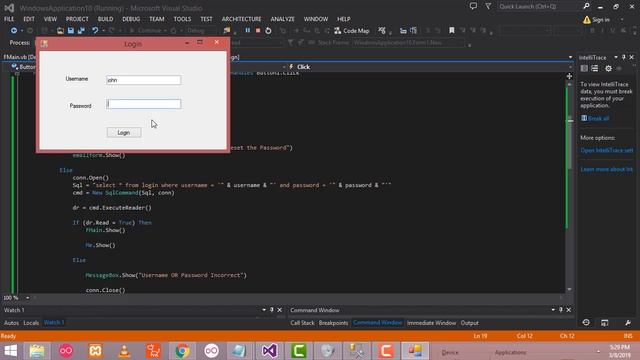Screen dimensions: 640x360
Task: Switch to the Call Stack tab
Action: tap(302, 323)
